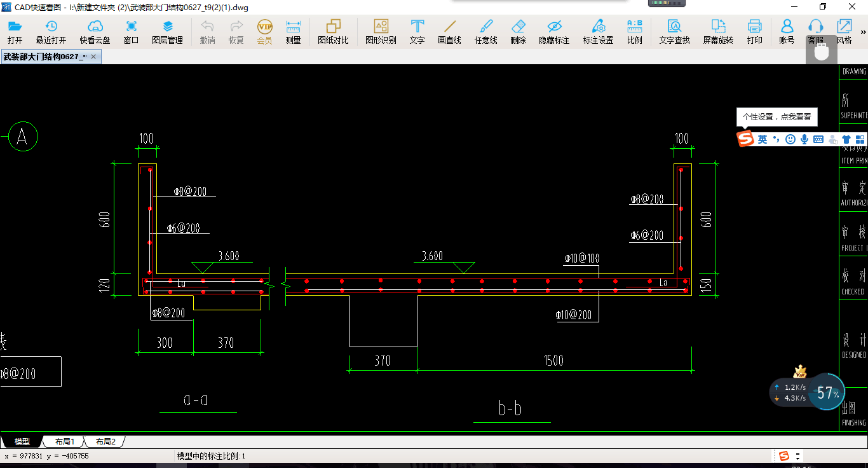Select the 任意线 freehand line tool
Screen dimensions: 868x468
(x=485, y=31)
